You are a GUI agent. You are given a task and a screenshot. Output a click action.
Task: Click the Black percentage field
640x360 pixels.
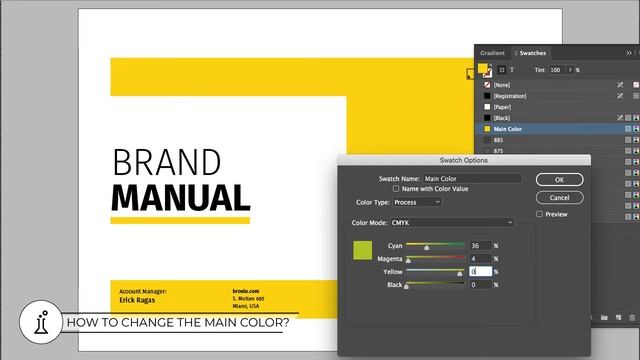pos(480,285)
